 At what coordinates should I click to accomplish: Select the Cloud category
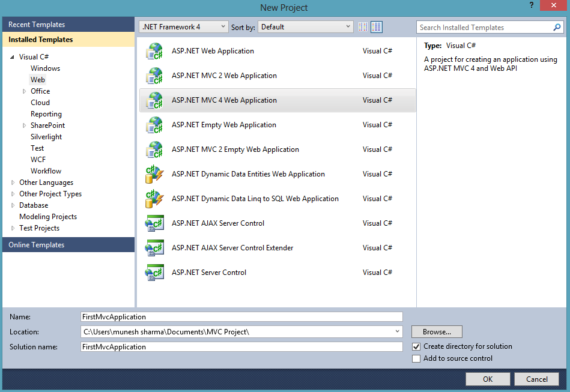point(40,103)
